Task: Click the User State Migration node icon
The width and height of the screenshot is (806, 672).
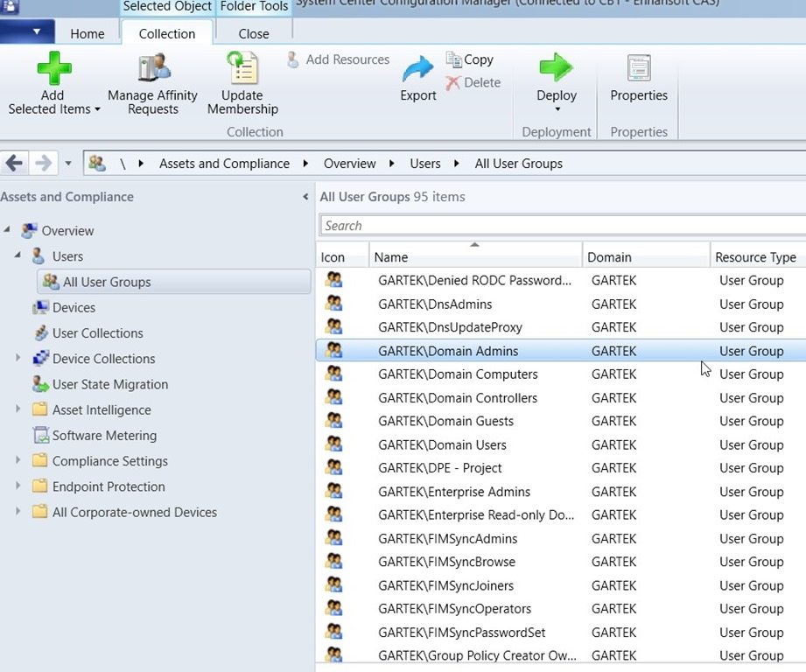Action: pyautogui.click(x=40, y=384)
